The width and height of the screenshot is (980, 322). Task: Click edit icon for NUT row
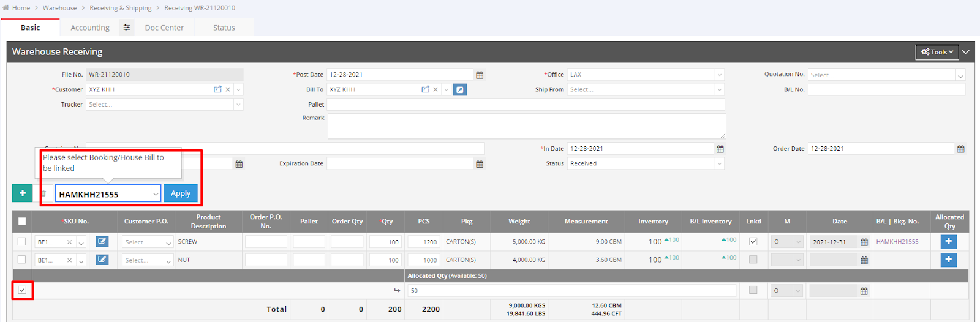pos(102,260)
